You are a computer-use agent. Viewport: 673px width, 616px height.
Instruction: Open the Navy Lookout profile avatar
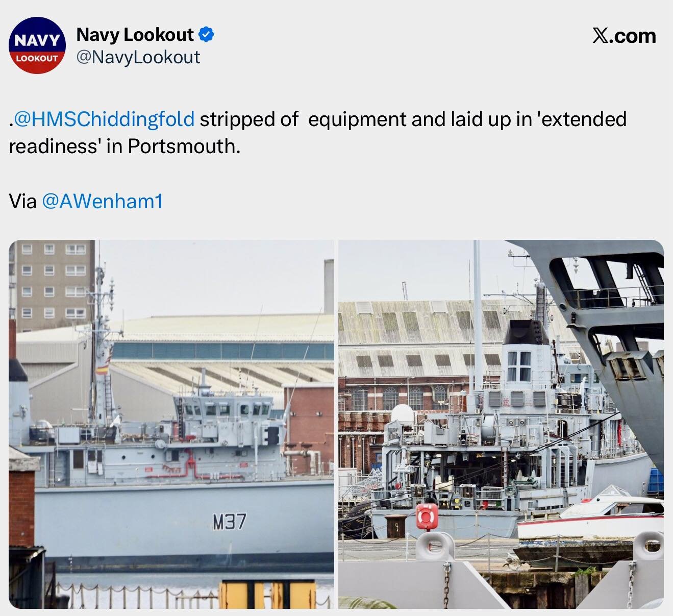pos(37,45)
